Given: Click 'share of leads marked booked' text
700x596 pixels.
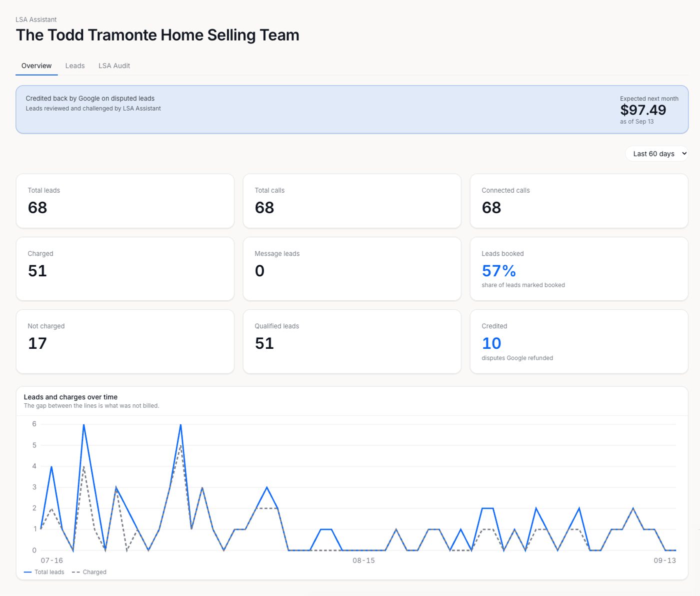Looking at the screenshot, I should tap(523, 285).
